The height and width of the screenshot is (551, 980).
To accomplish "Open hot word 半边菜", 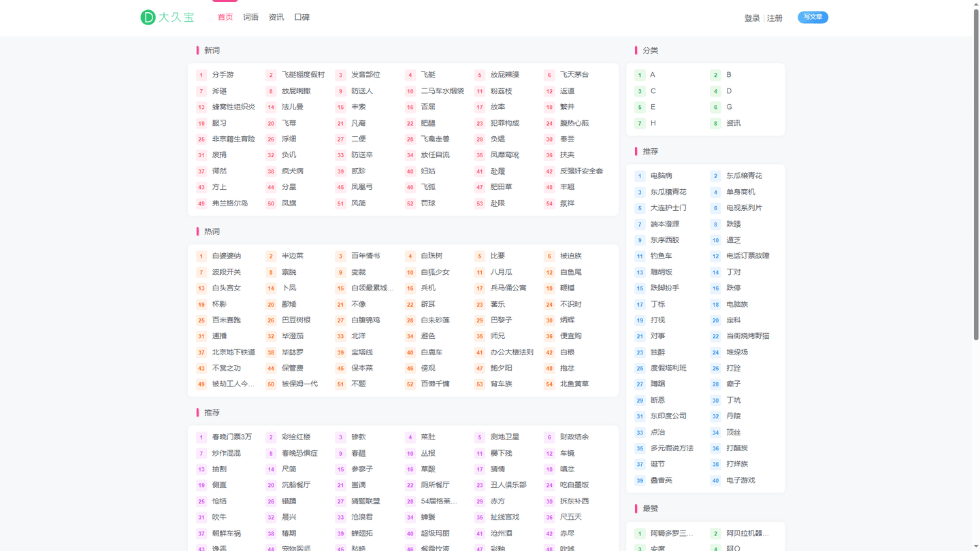I will 293,256.
